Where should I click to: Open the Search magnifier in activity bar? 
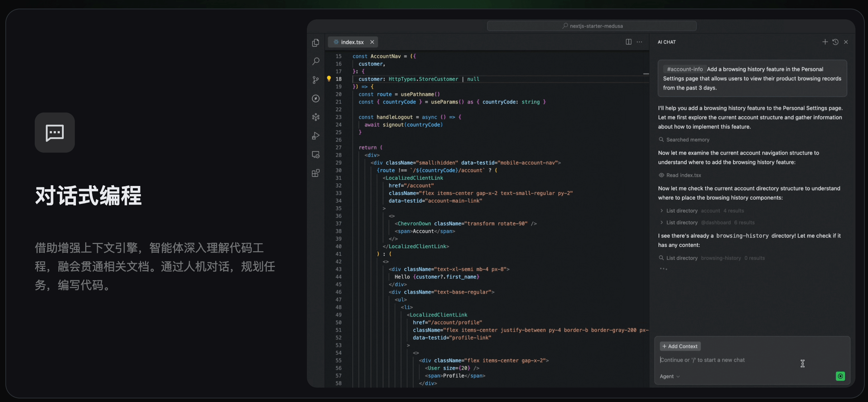coord(315,61)
